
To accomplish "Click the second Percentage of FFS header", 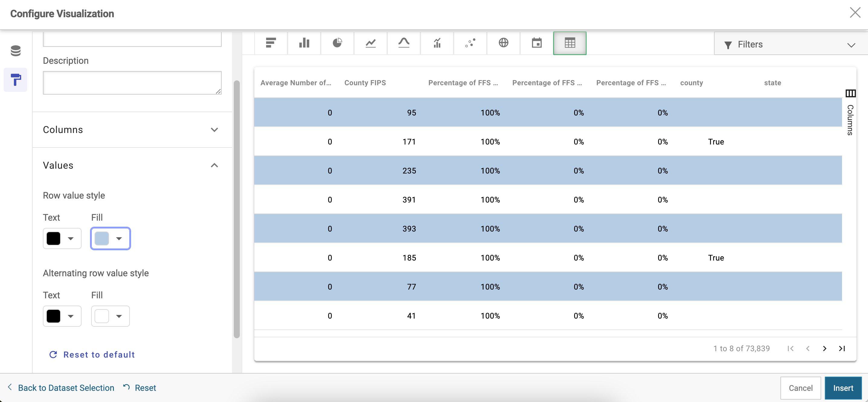I will [x=547, y=83].
